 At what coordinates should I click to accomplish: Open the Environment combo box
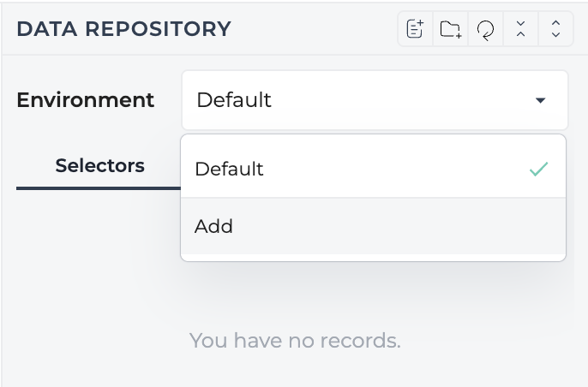pos(375,100)
